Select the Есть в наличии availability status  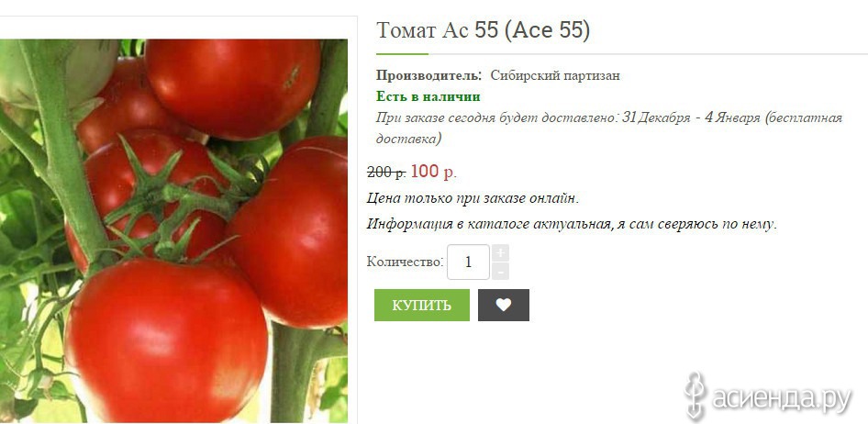click(x=428, y=97)
